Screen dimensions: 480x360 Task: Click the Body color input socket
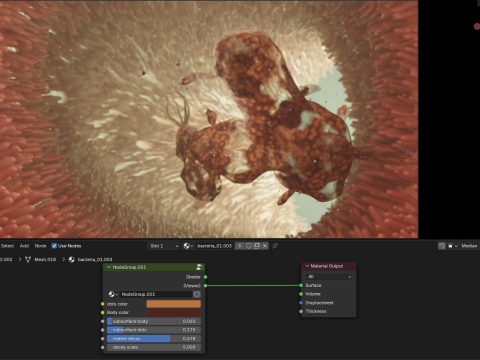click(x=103, y=313)
